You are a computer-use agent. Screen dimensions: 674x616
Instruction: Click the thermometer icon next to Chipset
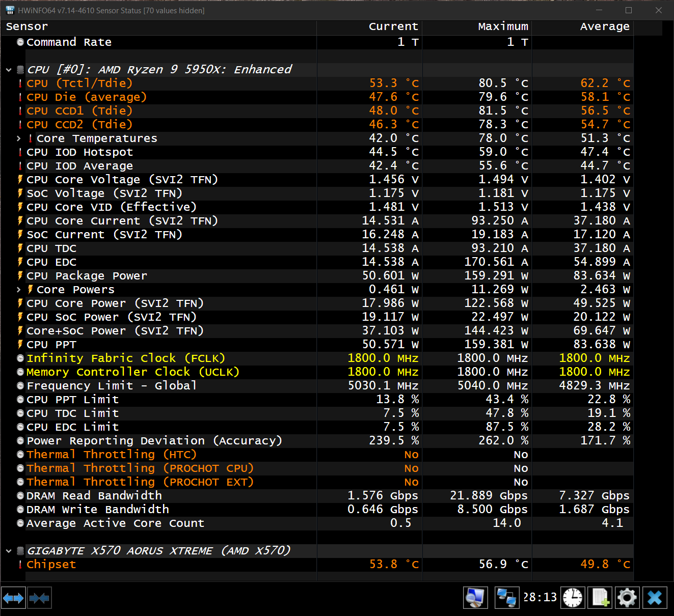20,565
